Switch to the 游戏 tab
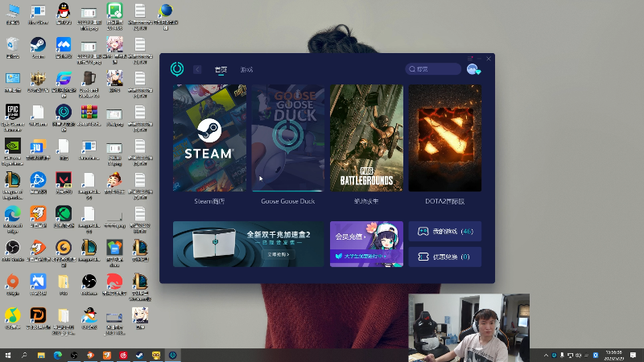 point(246,69)
